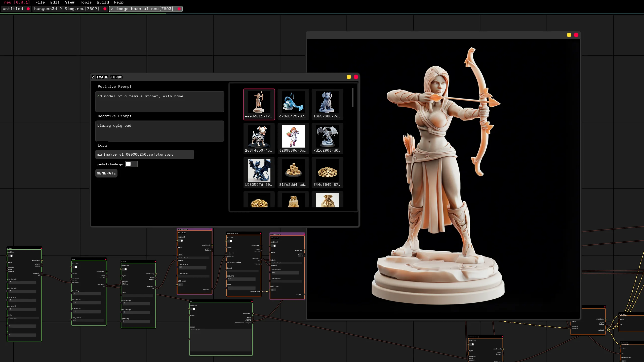
Task: Toggle the portrait / landscape switch
Action: tap(131, 164)
